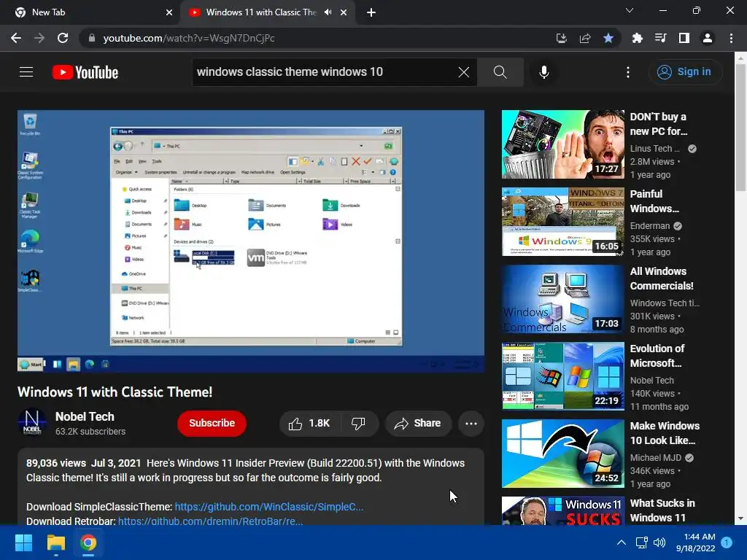
Task: Go to YouTube home via logo
Action: [85, 72]
